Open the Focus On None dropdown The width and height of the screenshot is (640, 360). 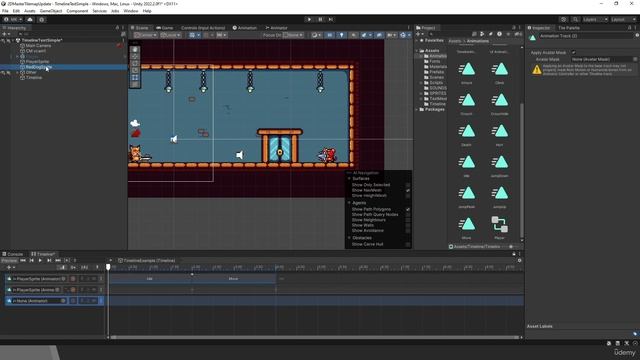tap(293, 35)
